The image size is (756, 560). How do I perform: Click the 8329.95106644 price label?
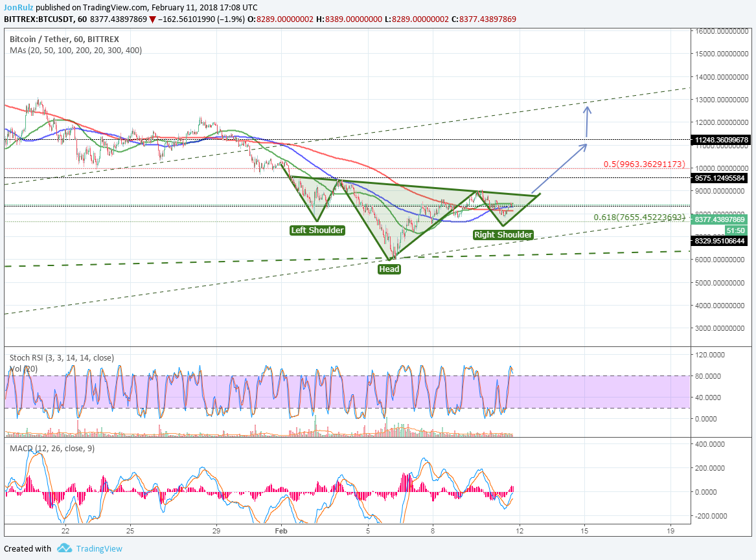[x=719, y=240]
